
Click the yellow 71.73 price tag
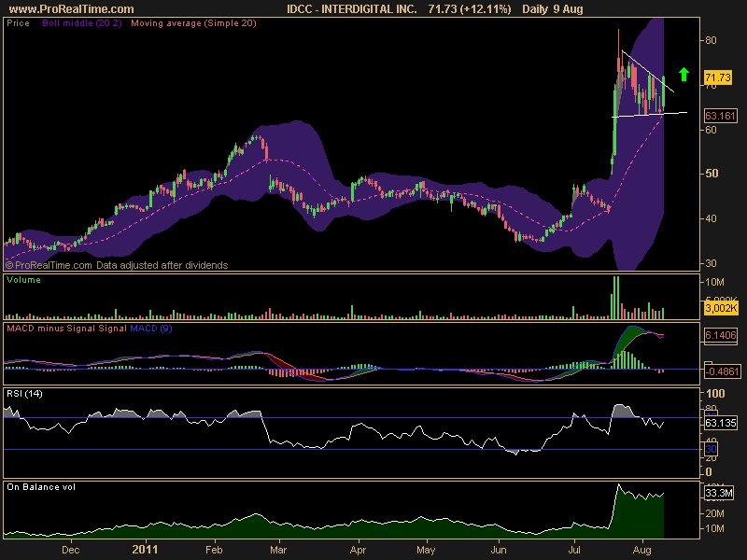point(718,77)
